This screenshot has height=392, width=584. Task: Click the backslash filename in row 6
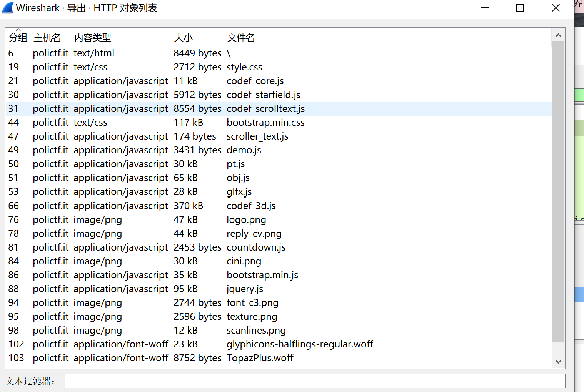[x=229, y=53]
